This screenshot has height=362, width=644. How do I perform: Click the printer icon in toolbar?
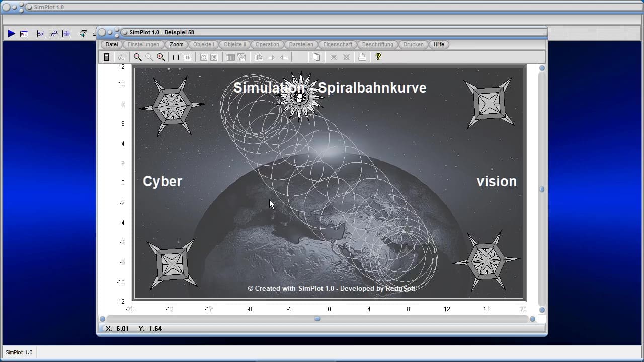pos(362,57)
